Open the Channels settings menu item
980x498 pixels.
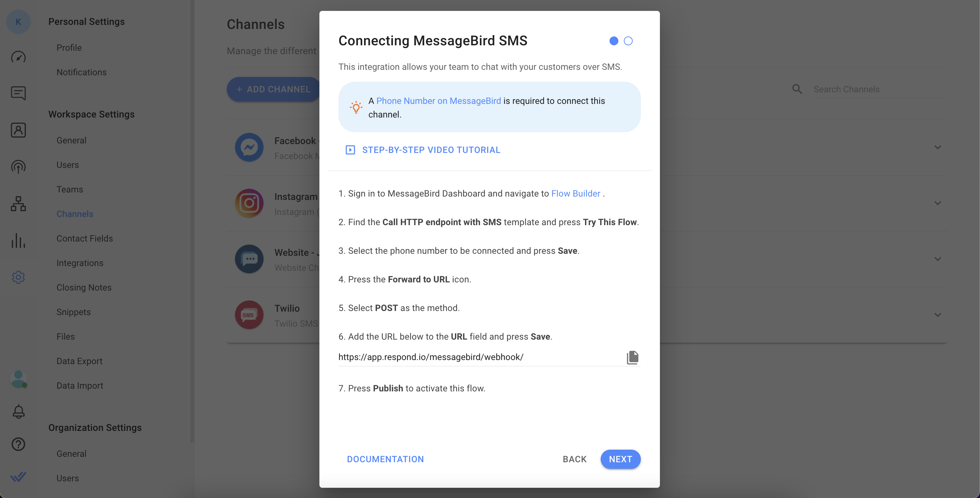click(x=74, y=214)
